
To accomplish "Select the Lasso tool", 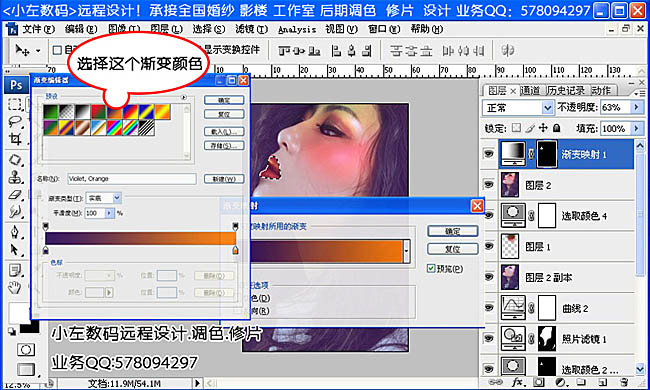I will click(x=15, y=121).
